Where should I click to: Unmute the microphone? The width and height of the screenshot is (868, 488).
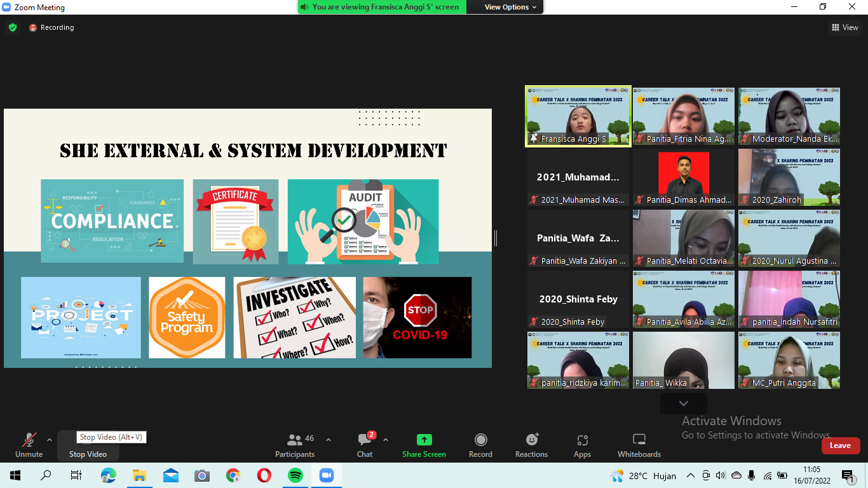pos(29,445)
